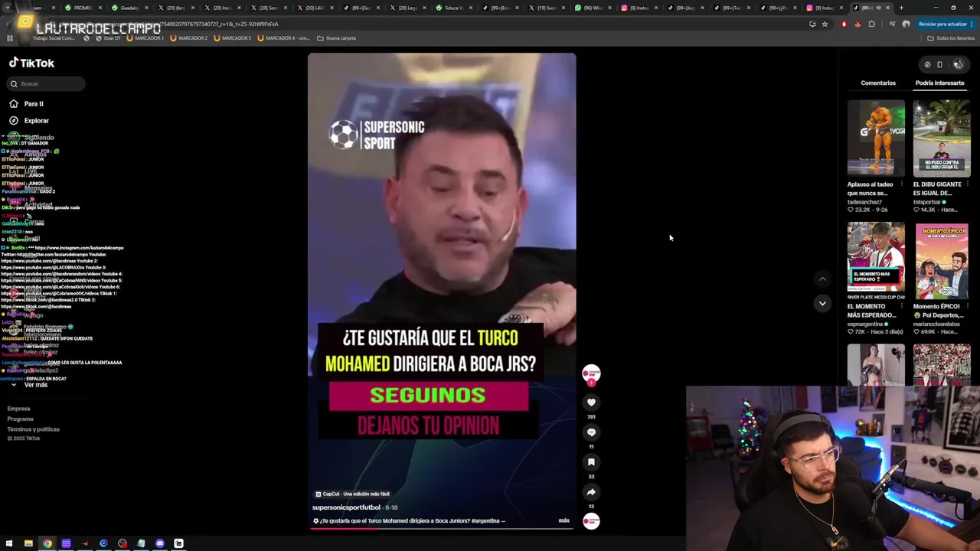Screen dimensions: 980x551
Task: Save video with bookmark icon
Action: click(591, 462)
